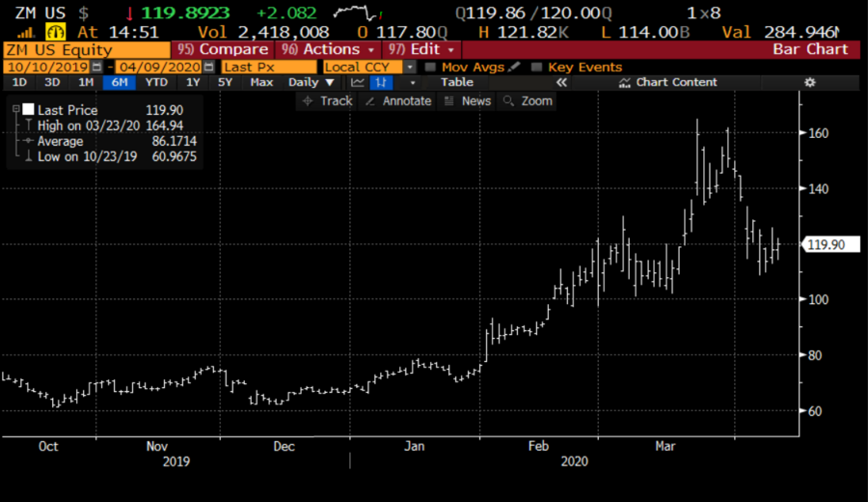Click the red down-arrow price indicator

pos(129,14)
